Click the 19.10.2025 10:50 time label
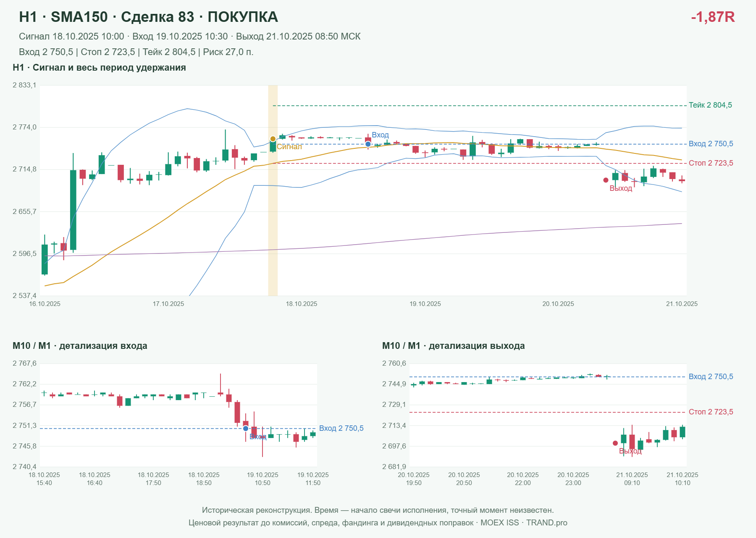This screenshot has width=756, height=538. 262,479
